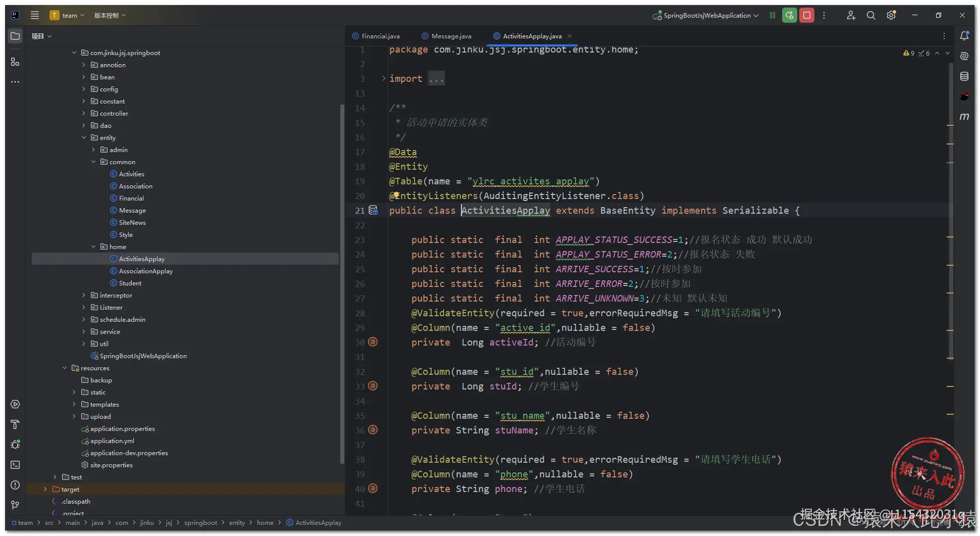Rerun SpringBootJsjWebApplication
Screen dimensions: 980x536
(790, 15)
